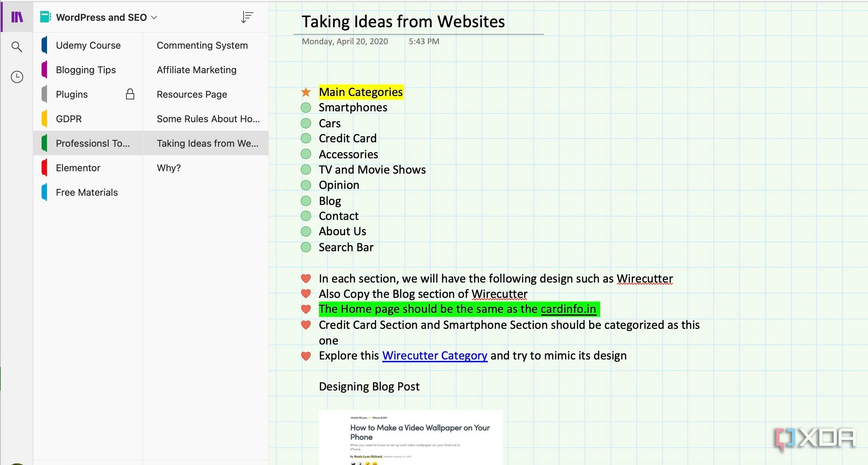The height and width of the screenshot is (465, 868).
Task: Click heart tag beside In each section line
Action: (306, 278)
